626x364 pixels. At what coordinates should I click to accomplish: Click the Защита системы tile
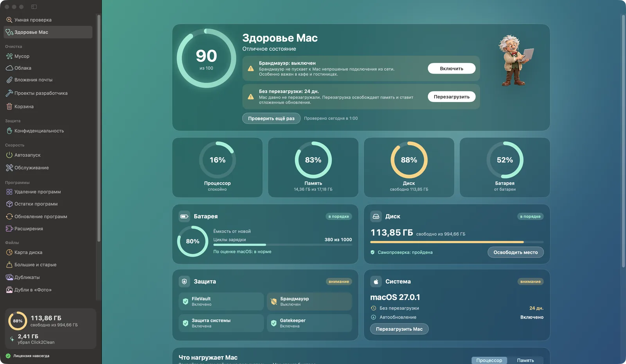pos(221,323)
